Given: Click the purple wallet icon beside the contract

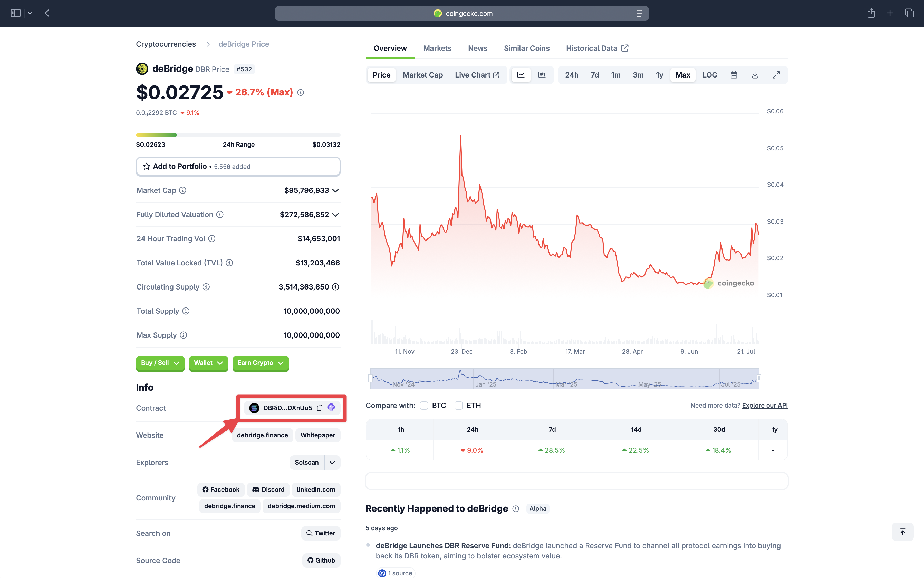Looking at the screenshot, I should (x=331, y=408).
